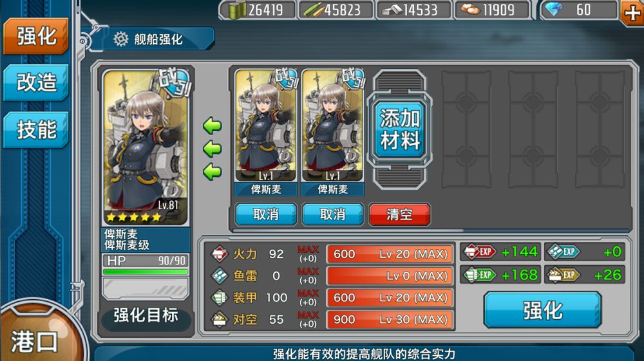Viewport: 644px width, 361px height.
Task: Click the 强化目标 Lv.81 俾斯麦 card
Action: pyautogui.click(x=146, y=148)
